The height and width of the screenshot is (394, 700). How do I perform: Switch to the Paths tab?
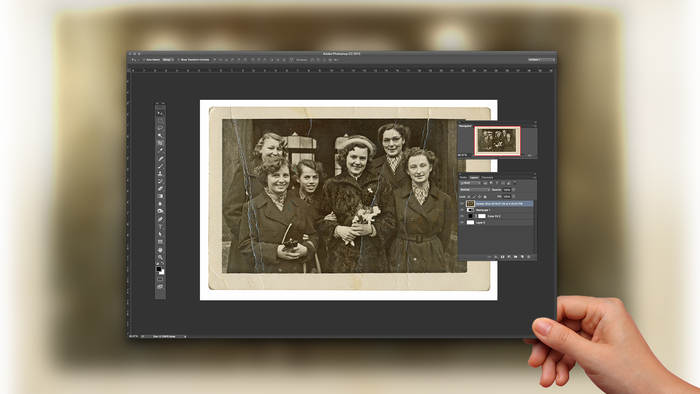click(463, 178)
